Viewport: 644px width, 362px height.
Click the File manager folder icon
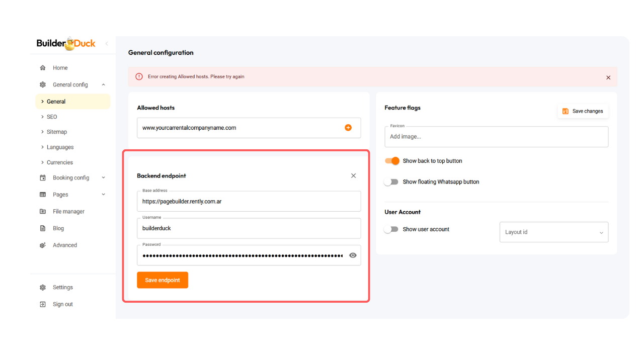tap(43, 212)
